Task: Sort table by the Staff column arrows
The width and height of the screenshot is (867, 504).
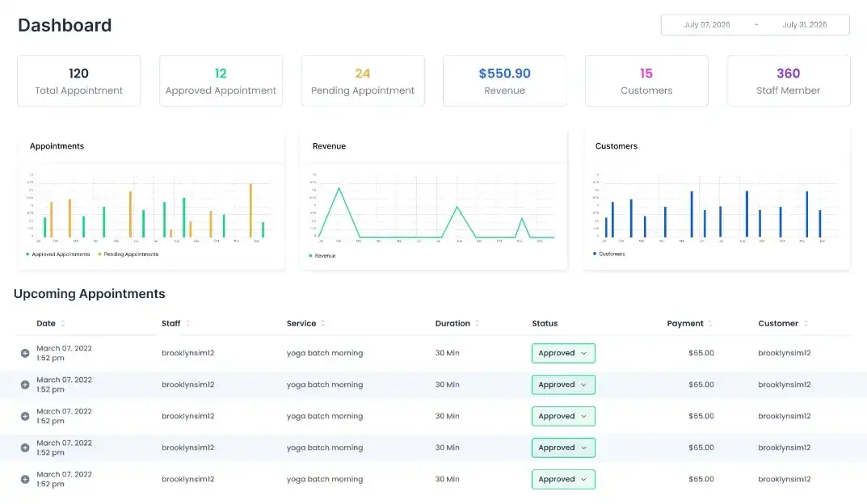Action: pyautogui.click(x=188, y=323)
